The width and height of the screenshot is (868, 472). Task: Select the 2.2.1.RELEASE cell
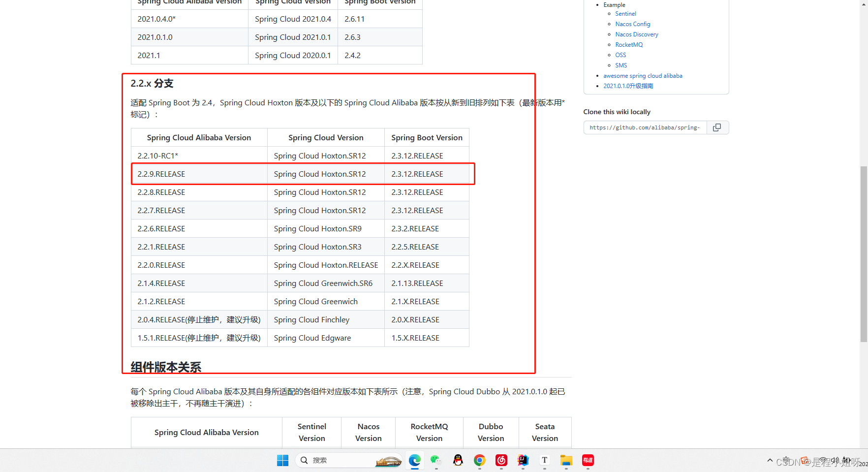tap(199, 247)
